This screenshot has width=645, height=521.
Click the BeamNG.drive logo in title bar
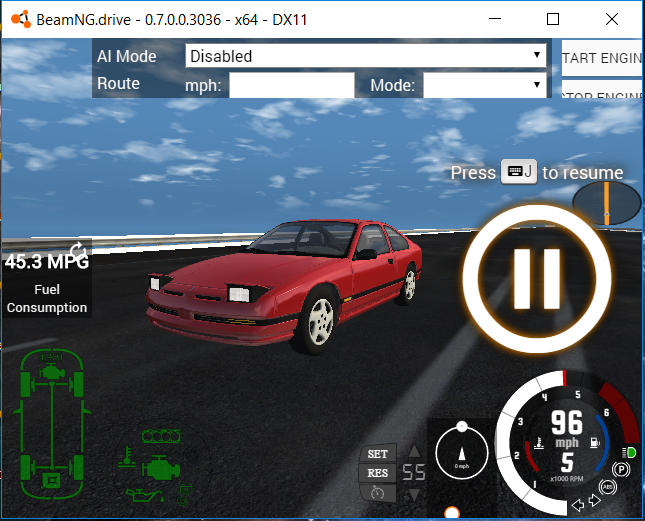[21, 19]
